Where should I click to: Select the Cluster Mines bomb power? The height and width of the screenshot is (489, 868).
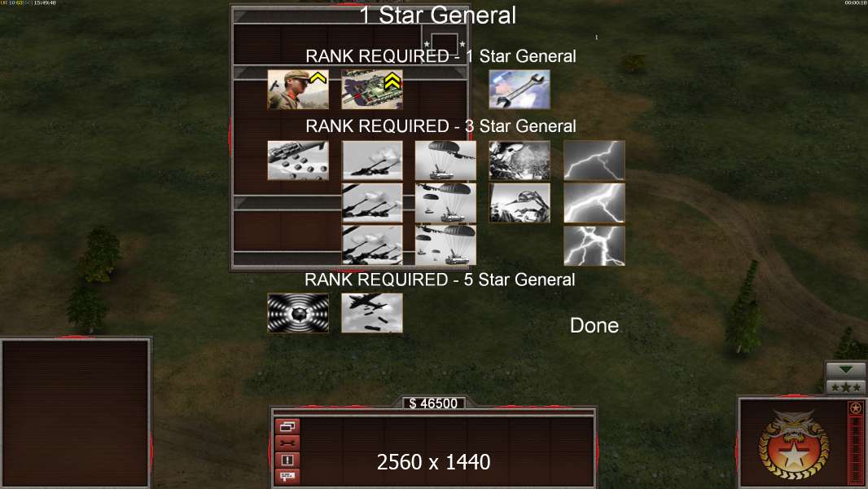298,161
